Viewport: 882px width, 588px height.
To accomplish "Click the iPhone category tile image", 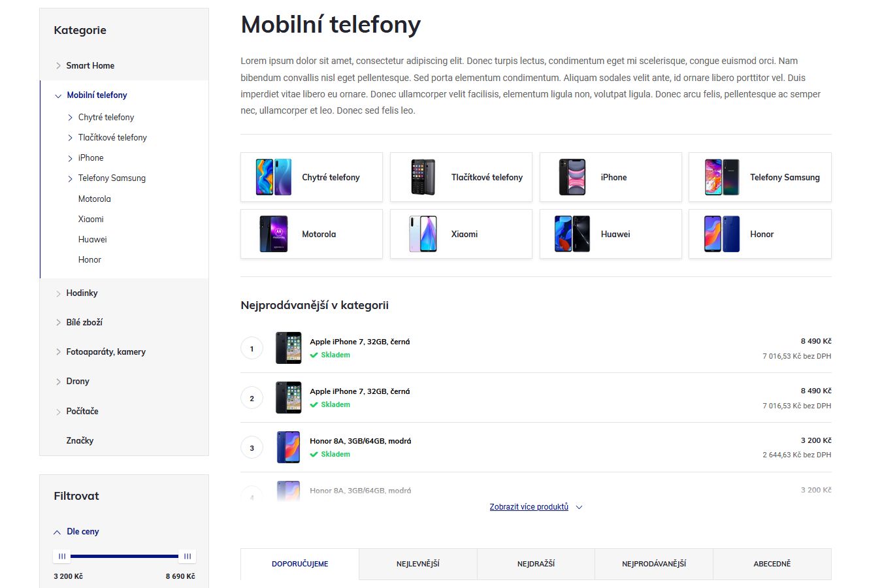I will click(572, 177).
